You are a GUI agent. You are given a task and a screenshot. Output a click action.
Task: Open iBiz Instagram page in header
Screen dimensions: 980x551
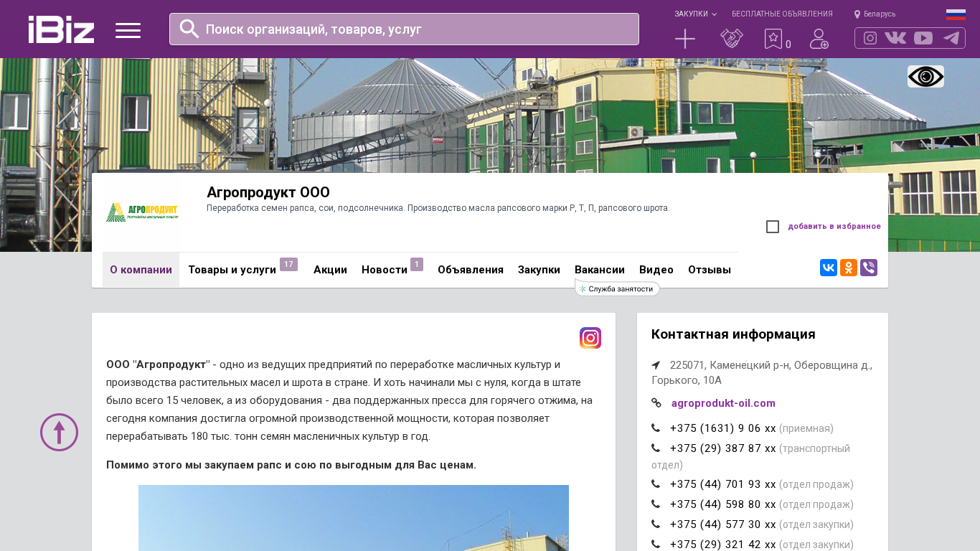tap(870, 38)
